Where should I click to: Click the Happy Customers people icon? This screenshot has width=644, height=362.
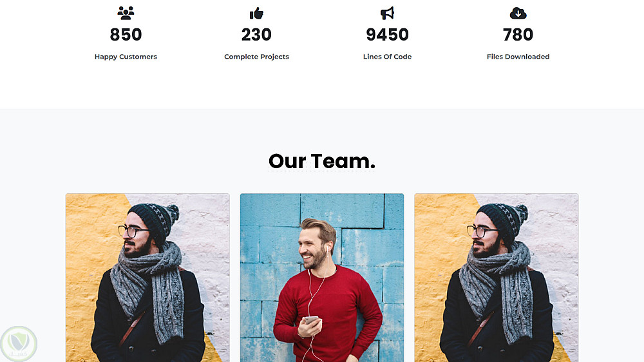[x=126, y=13]
